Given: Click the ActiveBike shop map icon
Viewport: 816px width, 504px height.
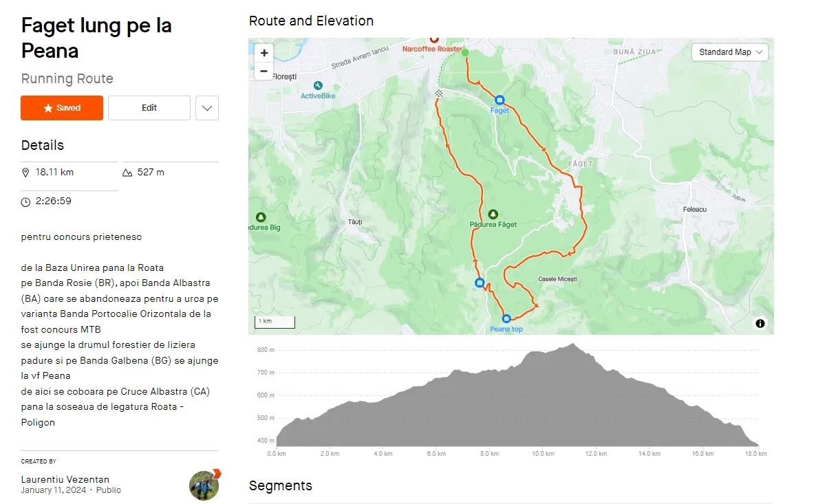Looking at the screenshot, I should coord(317,85).
